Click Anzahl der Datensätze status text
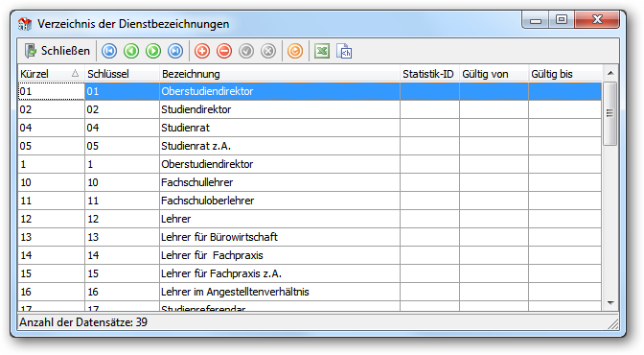The width and height of the screenshot is (644, 355). point(83,322)
